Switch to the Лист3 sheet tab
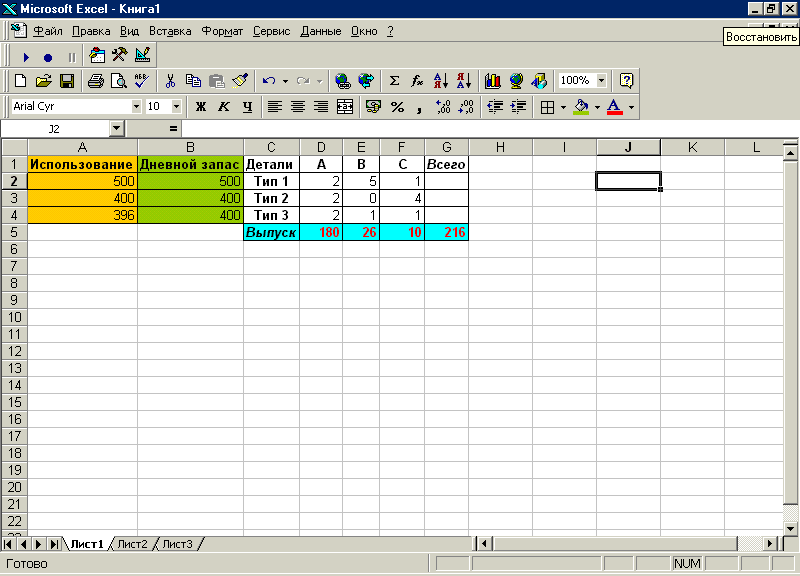This screenshot has height=576, width=800. [178, 544]
